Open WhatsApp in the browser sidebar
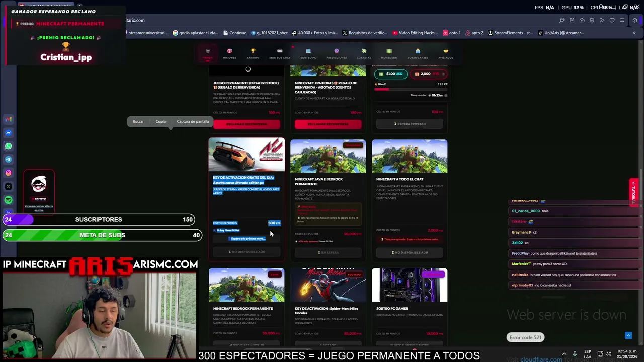 pyautogui.click(x=9, y=146)
